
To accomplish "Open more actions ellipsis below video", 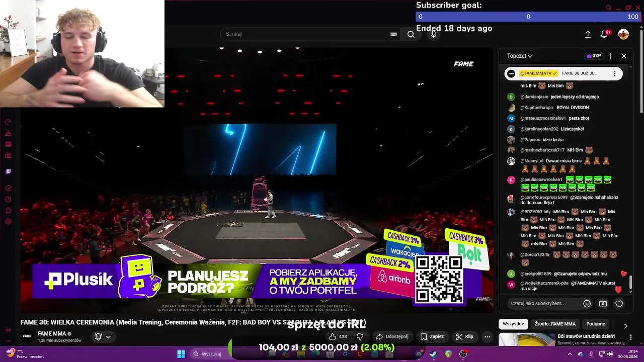I will (x=487, y=337).
